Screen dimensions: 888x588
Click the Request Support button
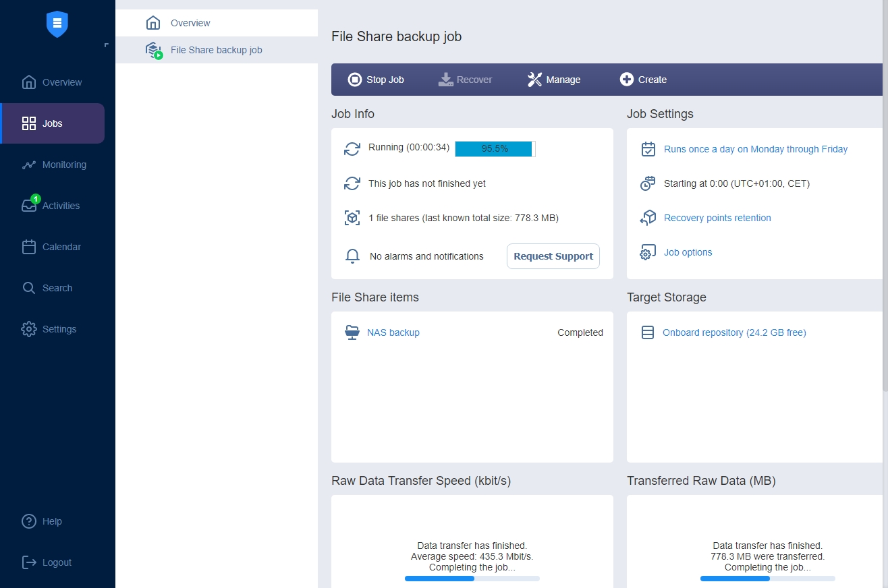(x=553, y=256)
